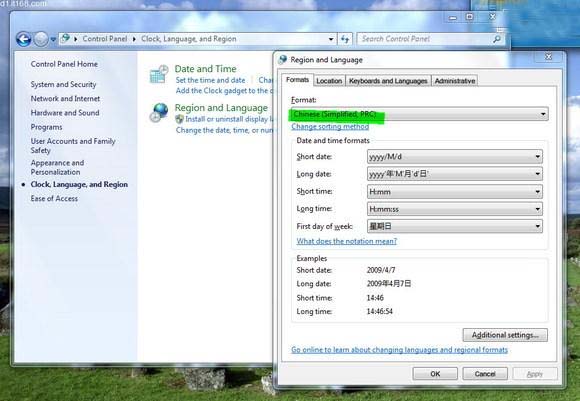Switch to Keyboards and Languages tab
The width and height of the screenshot is (580, 401).
[x=388, y=81]
